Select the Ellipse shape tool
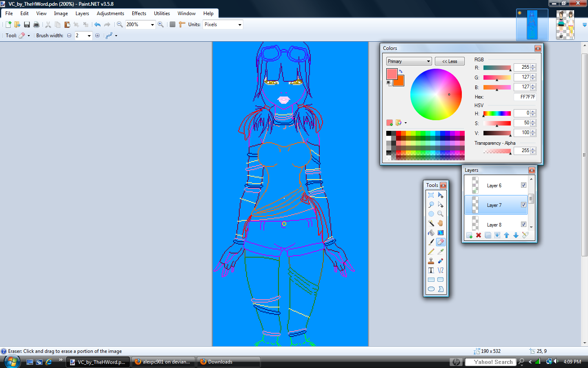The width and height of the screenshot is (588, 368). pos(431,289)
